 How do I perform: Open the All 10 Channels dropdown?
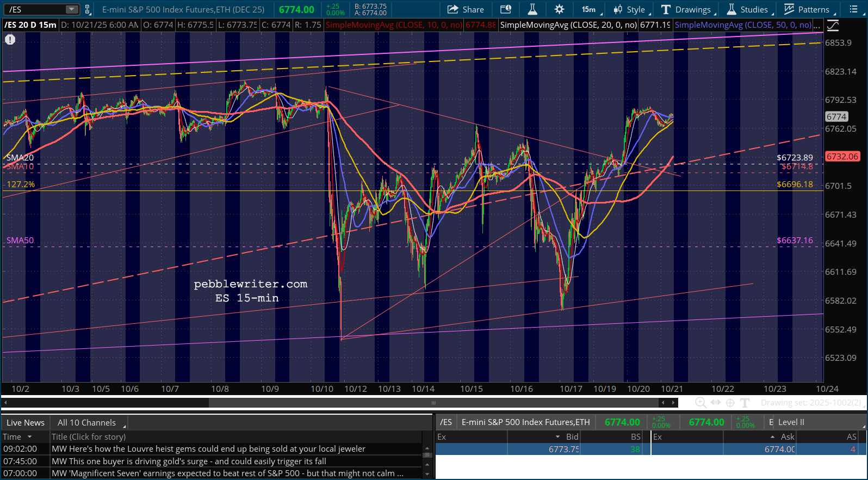(90, 423)
